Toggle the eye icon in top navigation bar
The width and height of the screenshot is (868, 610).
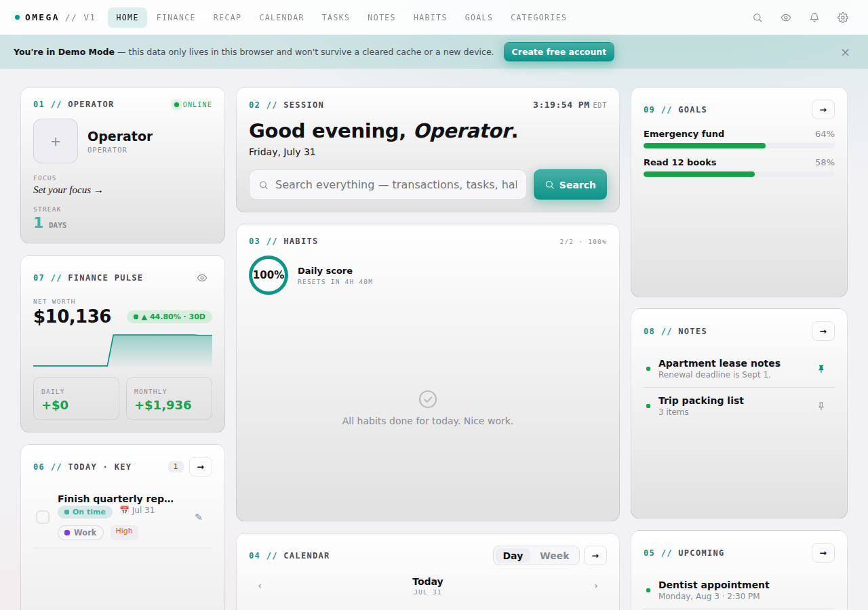[786, 18]
